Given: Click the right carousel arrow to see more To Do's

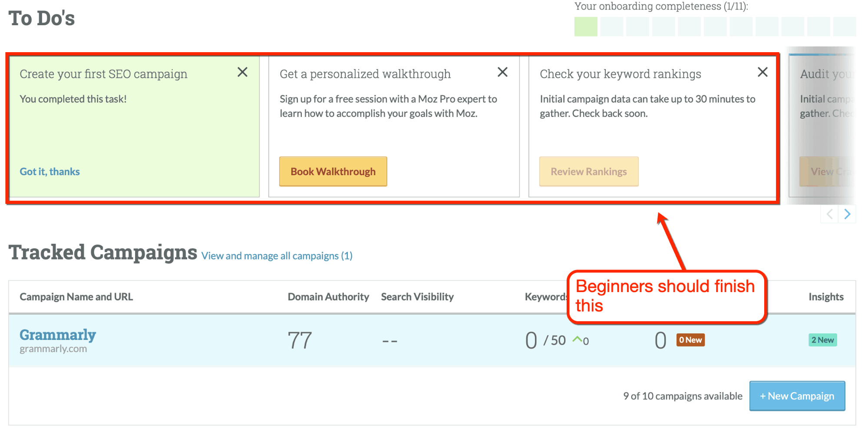Looking at the screenshot, I should point(847,214).
